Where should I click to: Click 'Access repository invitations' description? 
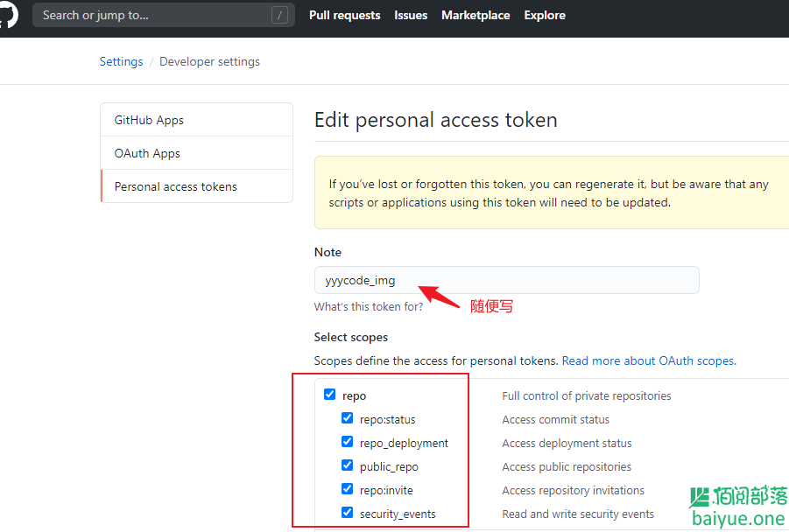[573, 490]
